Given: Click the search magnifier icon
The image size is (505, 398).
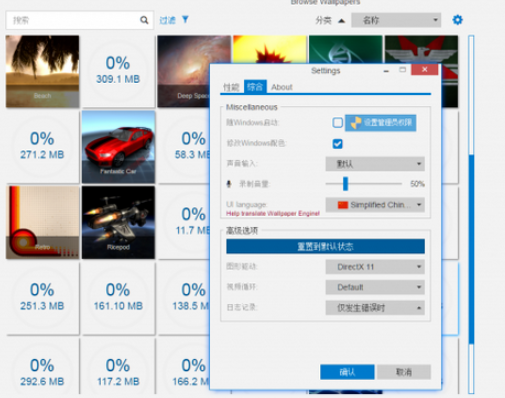Looking at the screenshot, I should [144, 20].
